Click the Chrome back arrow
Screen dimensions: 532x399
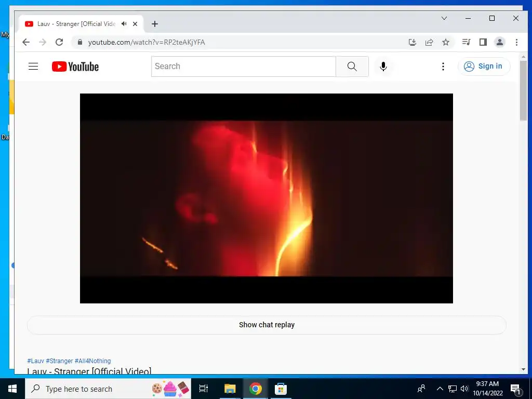point(26,42)
